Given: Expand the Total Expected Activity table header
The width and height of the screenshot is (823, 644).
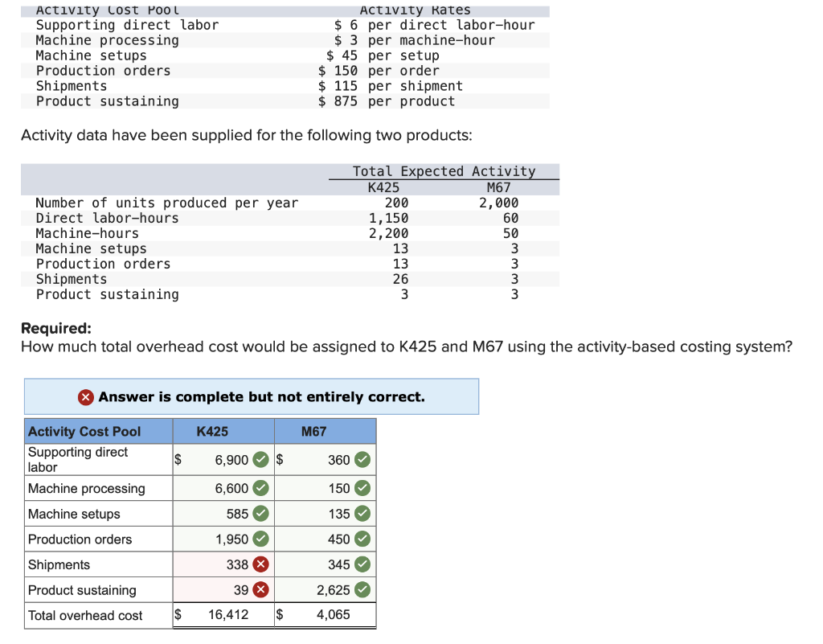Looking at the screenshot, I should click(x=443, y=170).
